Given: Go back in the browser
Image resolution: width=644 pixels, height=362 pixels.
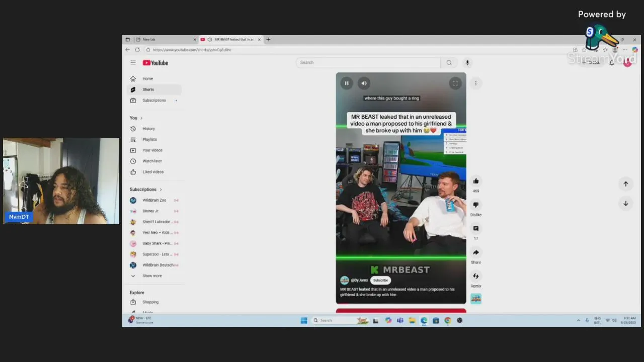Looking at the screenshot, I should (x=128, y=50).
